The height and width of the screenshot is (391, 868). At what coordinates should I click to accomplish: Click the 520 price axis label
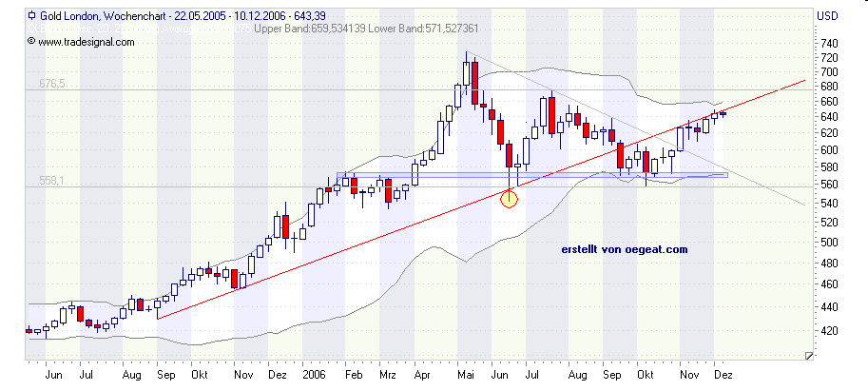pos(830,223)
